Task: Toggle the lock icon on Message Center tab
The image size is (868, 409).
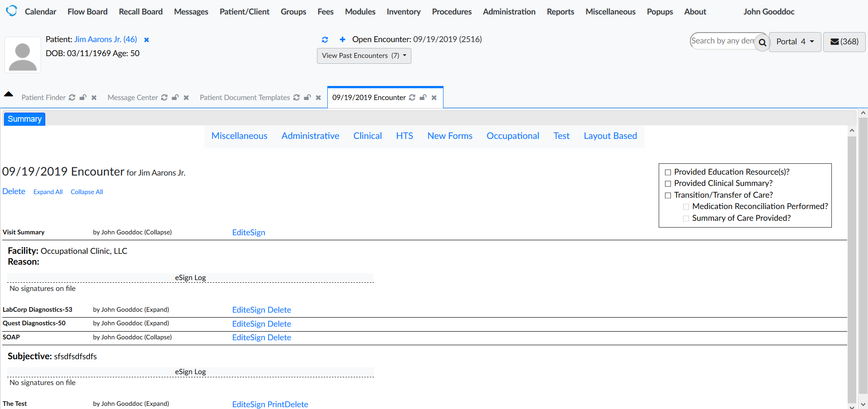Action: pyautogui.click(x=175, y=97)
